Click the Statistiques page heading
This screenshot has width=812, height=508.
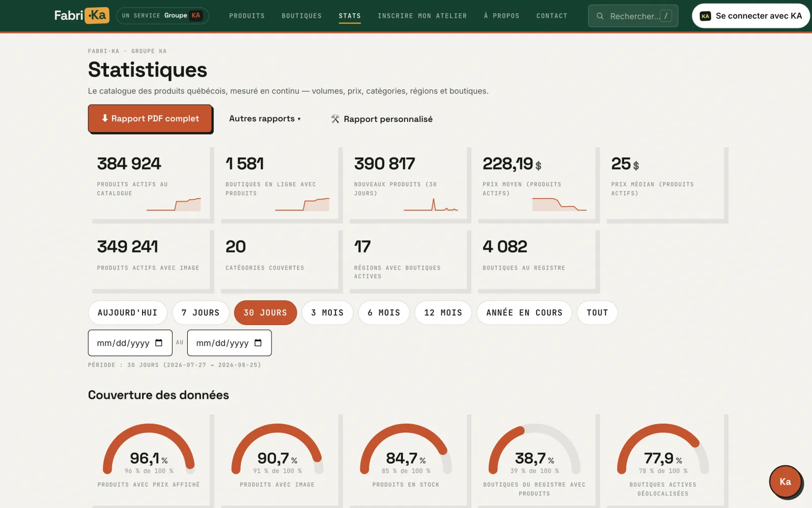click(148, 70)
